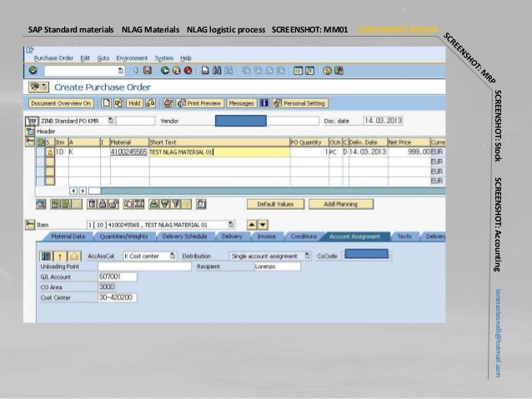This screenshot has width=532, height=399.
Task: Click scroll right arrow under item table
Action: [83, 191]
